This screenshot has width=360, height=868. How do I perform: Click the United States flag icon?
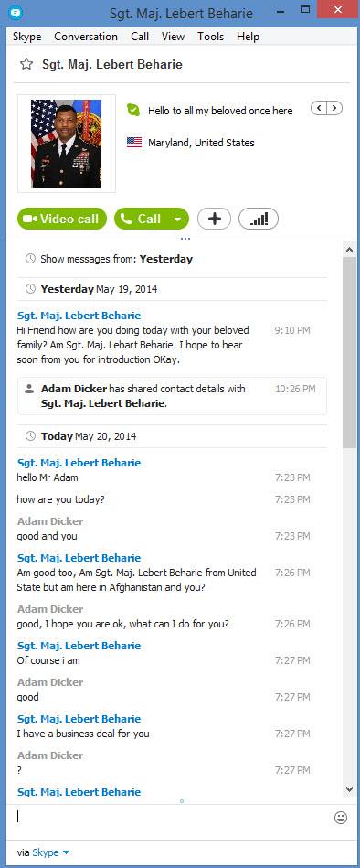(133, 143)
